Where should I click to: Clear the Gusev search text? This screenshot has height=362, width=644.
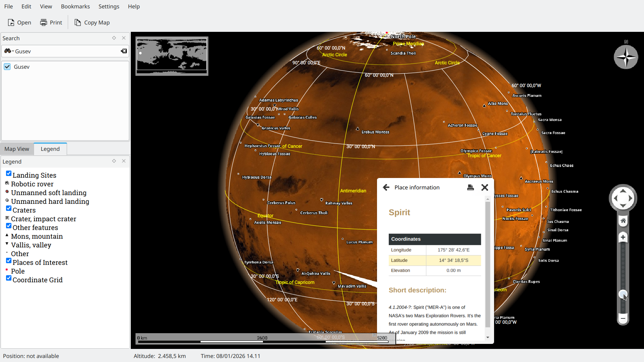[124, 51]
